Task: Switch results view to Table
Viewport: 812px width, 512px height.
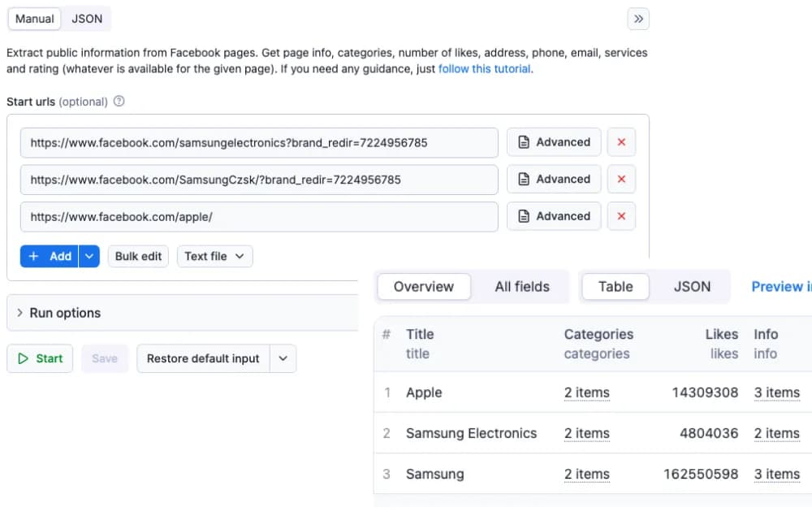Action: coord(615,287)
